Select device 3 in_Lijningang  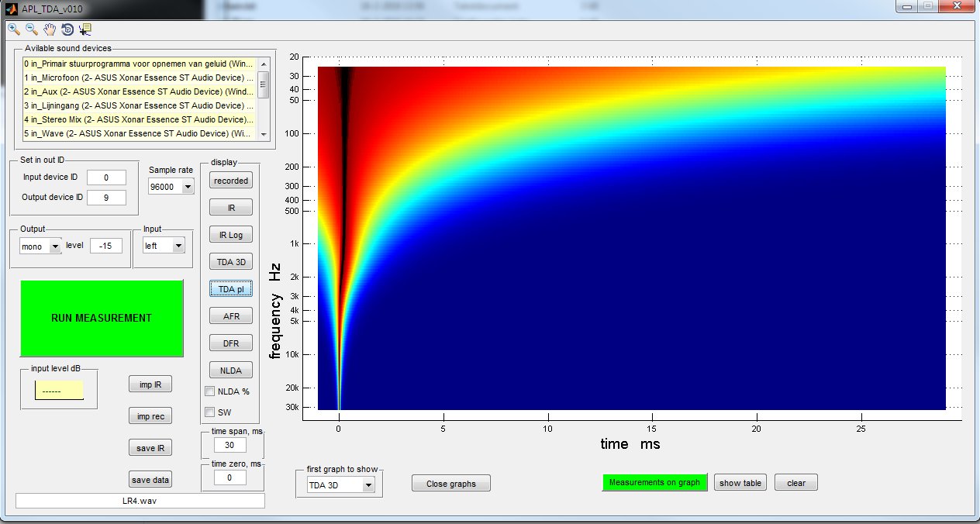[140, 105]
